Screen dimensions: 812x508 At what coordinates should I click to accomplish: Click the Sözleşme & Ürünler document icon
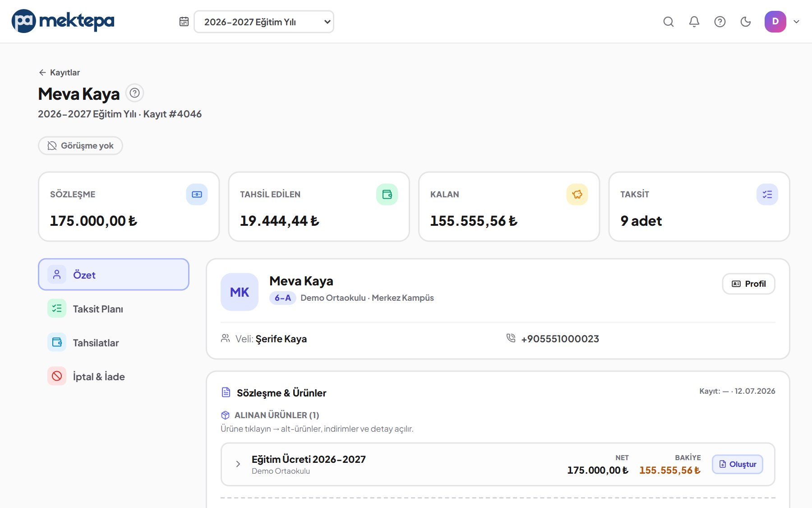[226, 392]
